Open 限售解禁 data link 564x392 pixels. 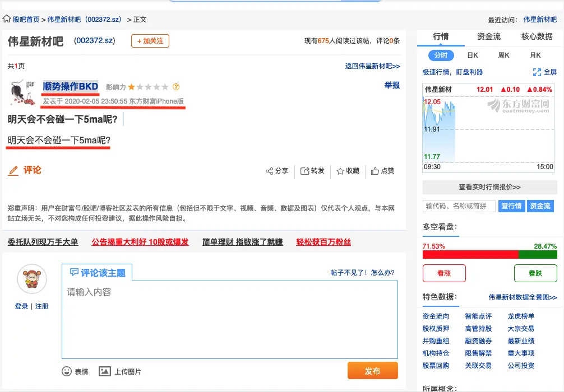click(478, 353)
